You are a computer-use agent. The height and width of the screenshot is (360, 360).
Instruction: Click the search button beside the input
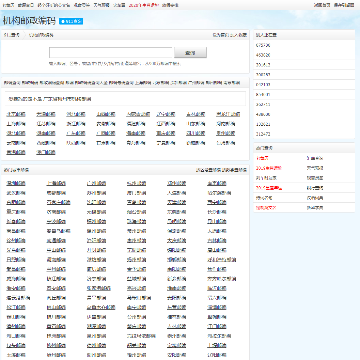click(190, 53)
